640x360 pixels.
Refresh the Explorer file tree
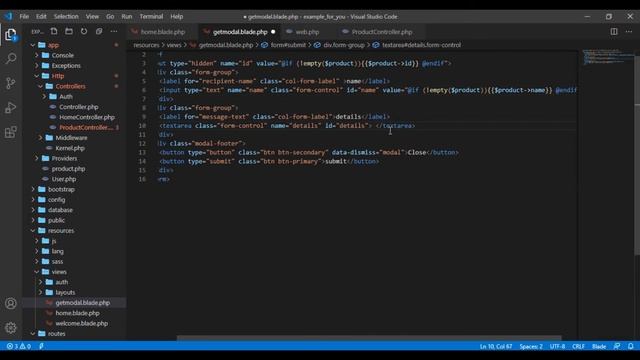click(84, 31)
